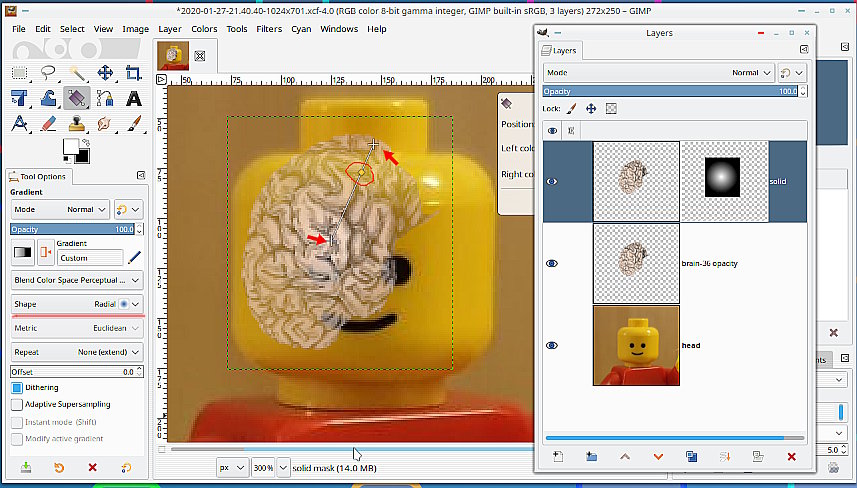Screen dimensions: 857x488
Task: Hide the head layer with eye icon
Action: (552, 346)
